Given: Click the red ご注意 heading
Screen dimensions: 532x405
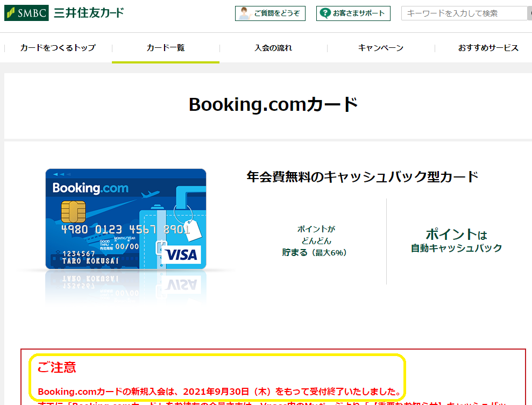Looking at the screenshot, I should (56, 367).
